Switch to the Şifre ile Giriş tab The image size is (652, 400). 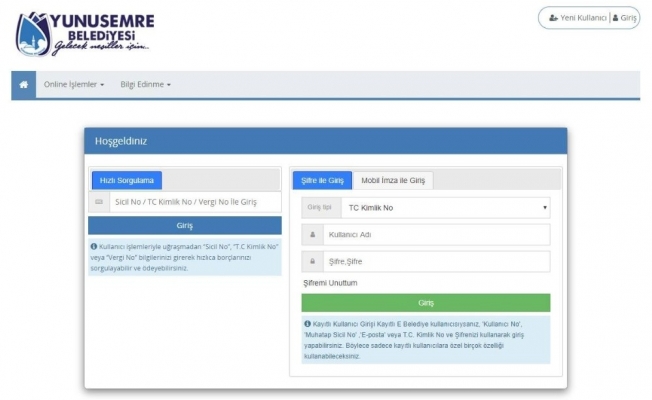click(x=321, y=180)
